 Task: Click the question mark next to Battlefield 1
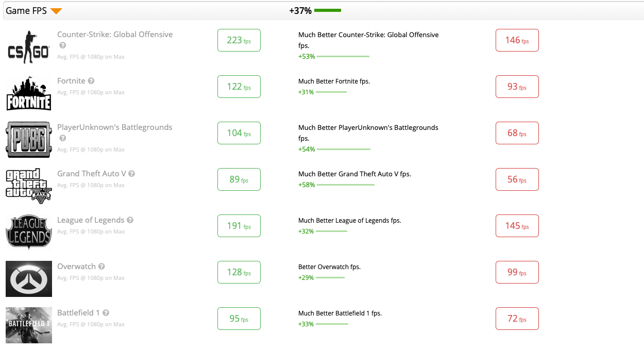tap(106, 313)
